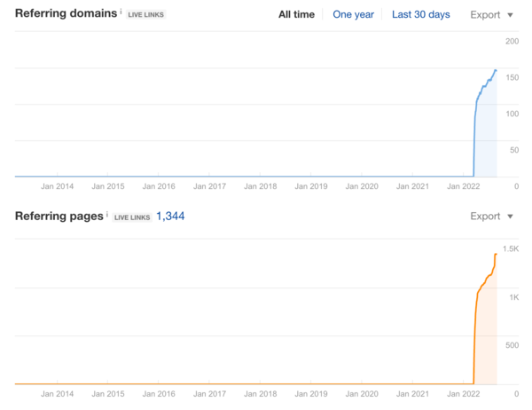532x410 pixels.
Task: Click Jan 2022 label on domains chart axis
Action: [x=463, y=186]
